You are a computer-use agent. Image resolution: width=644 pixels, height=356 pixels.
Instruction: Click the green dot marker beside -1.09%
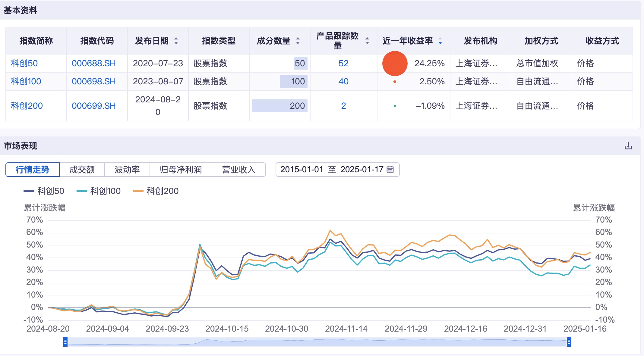coord(394,106)
